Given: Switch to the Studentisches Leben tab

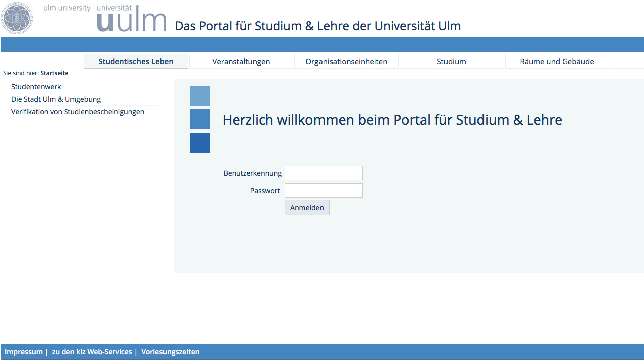Looking at the screenshot, I should pos(135,61).
